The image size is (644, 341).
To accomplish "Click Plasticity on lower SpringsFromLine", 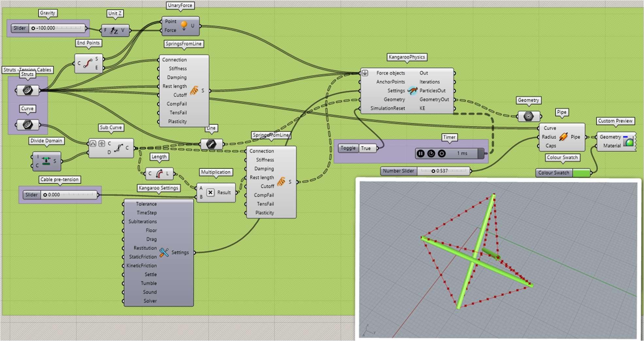I will (x=264, y=213).
